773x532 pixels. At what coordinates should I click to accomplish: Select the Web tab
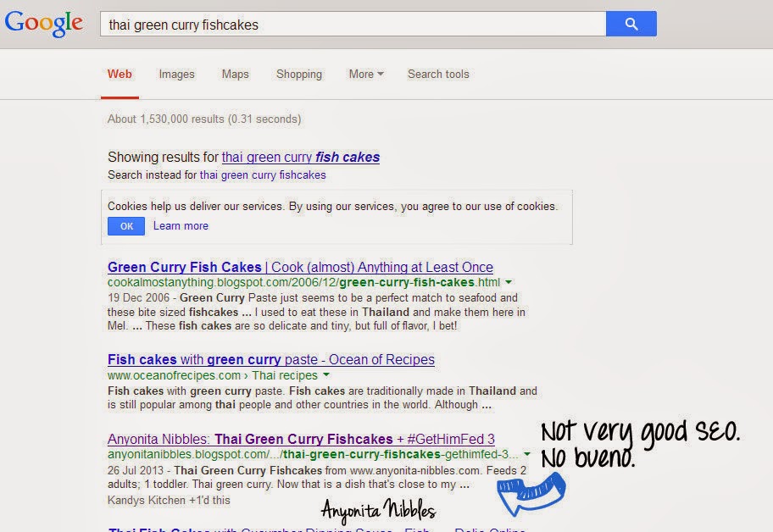coord(120,75)
